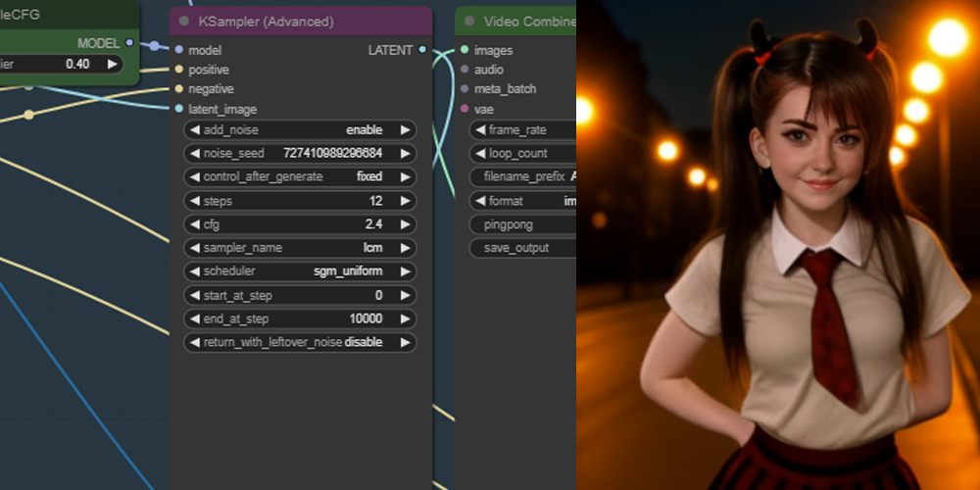Image resolution: width=980 pixels, height=490 pixels.
Task: Increase cfg value with right arrow
Action: pos(405,224)
